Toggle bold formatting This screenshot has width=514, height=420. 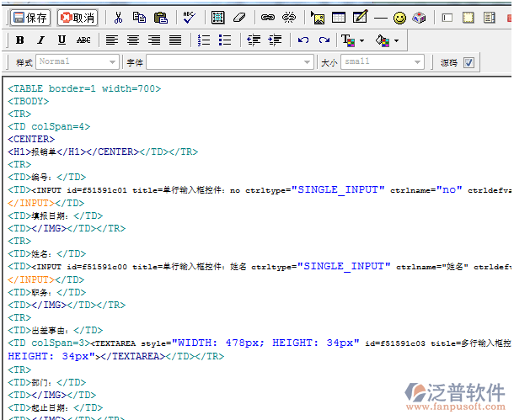click(19, 40)
